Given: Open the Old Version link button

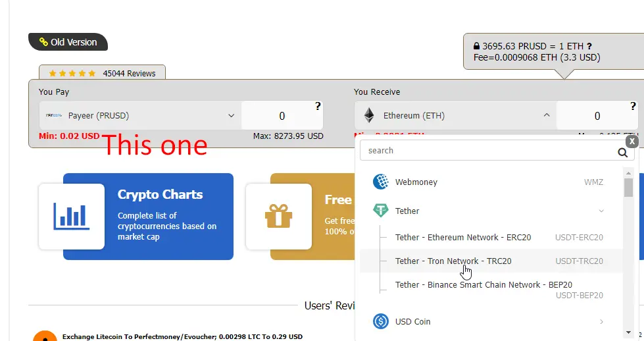Looking at the screenshot, I should pyautogui.click(x=68, y=42).
